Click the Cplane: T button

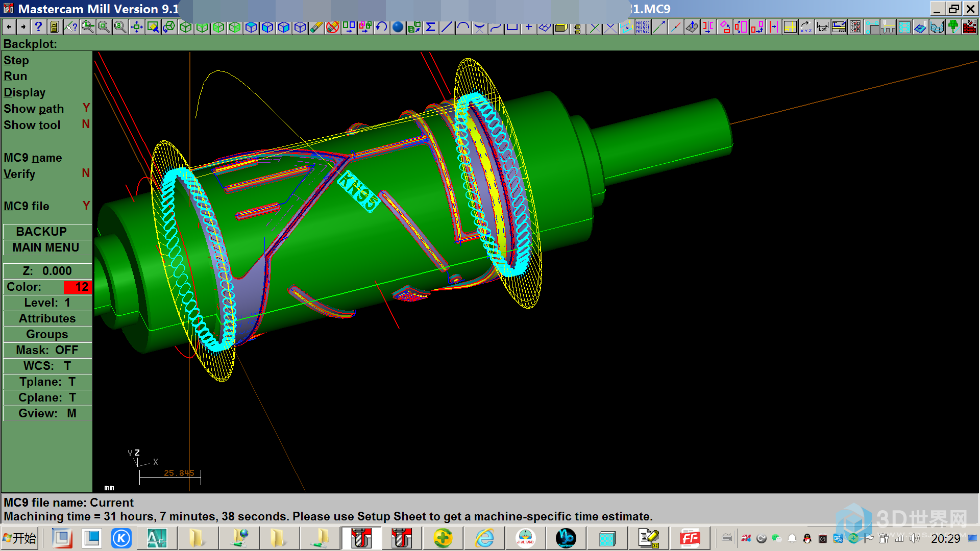(x=47, y=397)
